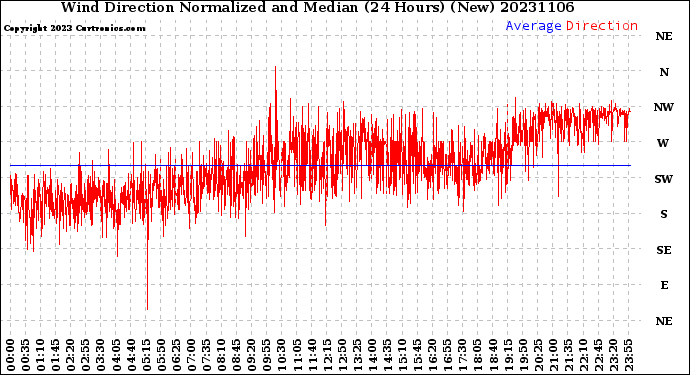Click the 22:45 time axis label
The image size is (690, 375).
point(598,355)
